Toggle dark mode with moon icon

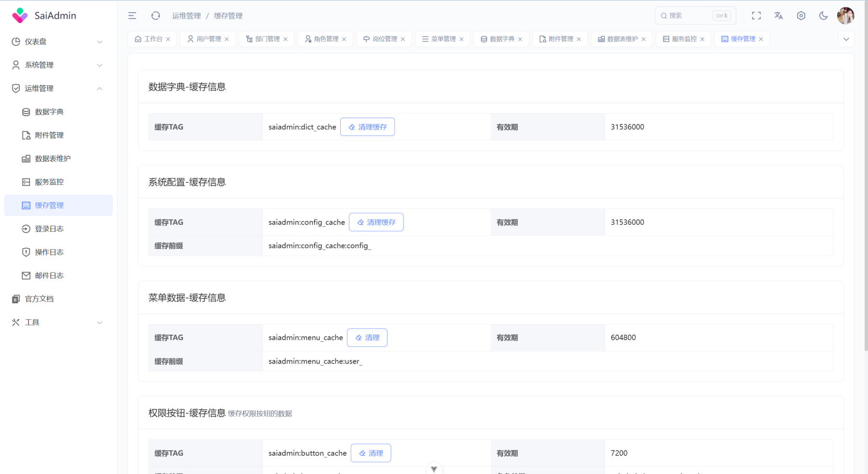click(x=823, y=16)
